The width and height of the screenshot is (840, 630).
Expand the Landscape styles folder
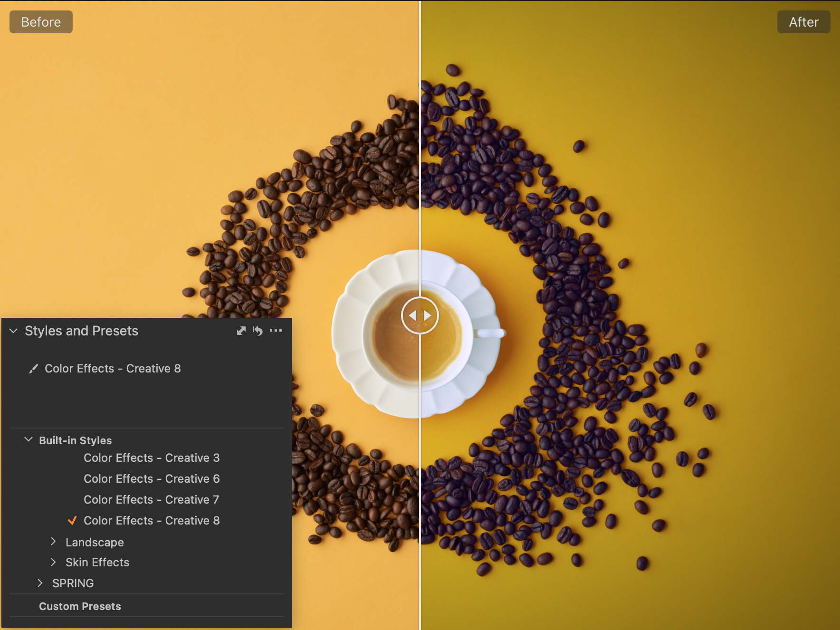[x=53, y=542]
